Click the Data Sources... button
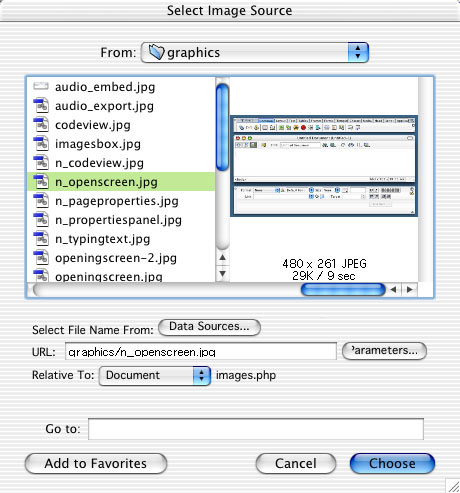The height and width of the screenshot is (493, 460). (209, 327)
